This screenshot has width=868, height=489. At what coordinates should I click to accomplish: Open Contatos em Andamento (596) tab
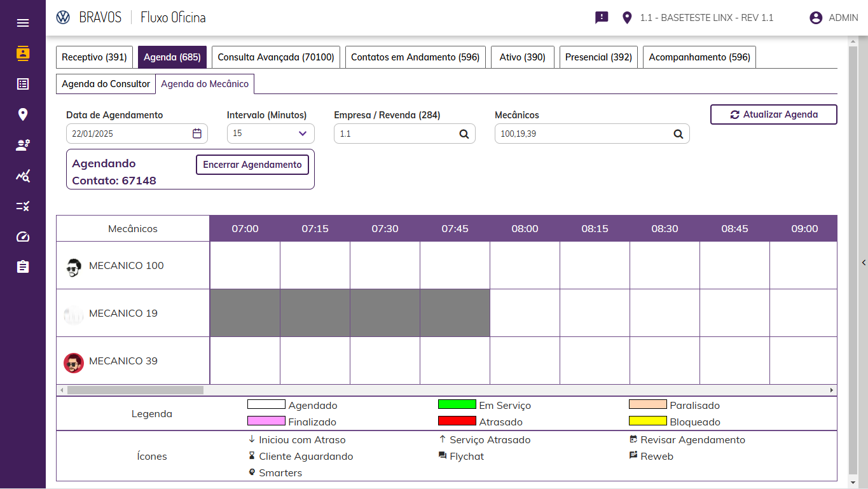pos(415,57)
